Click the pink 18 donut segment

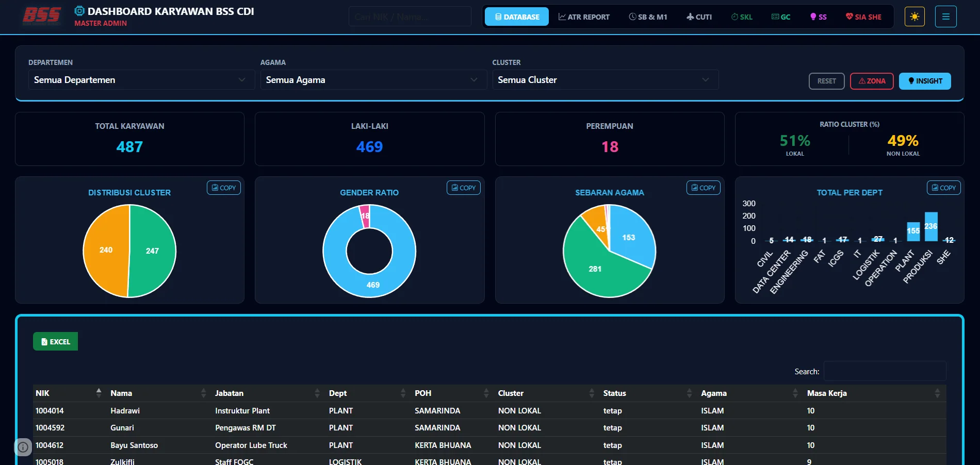click(x=365, y=216)
